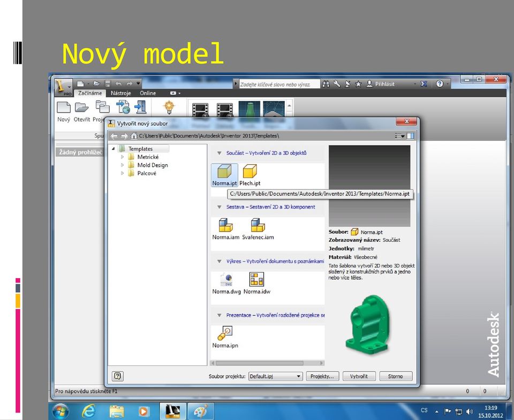Click the wrench icon in the title bar
Image resolution: width=514 pixels, height=420 pixels.
point(337,84)
